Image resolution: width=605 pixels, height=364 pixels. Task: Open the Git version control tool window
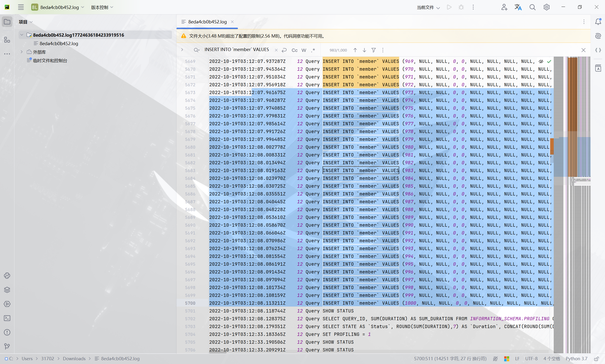click(7, 346)
